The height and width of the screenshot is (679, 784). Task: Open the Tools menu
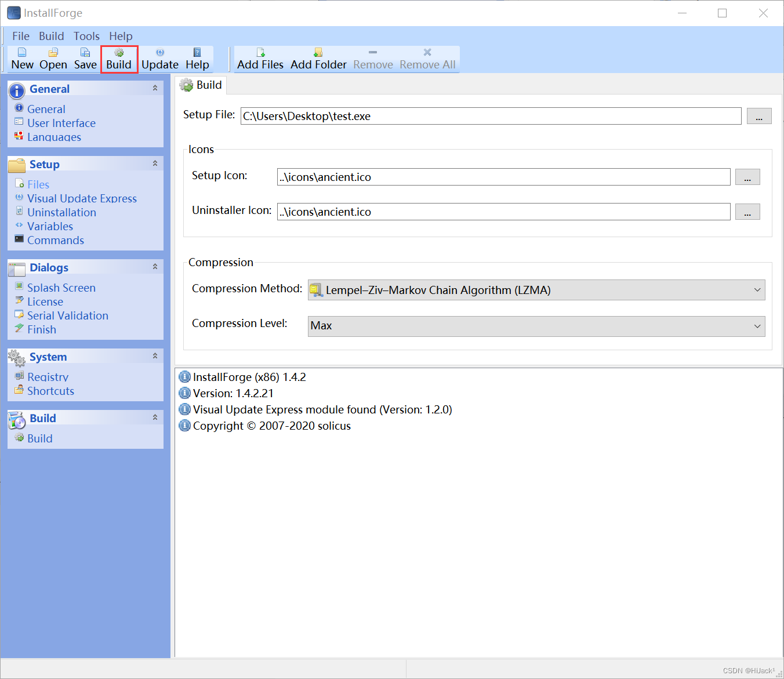[x=86, y=36]
